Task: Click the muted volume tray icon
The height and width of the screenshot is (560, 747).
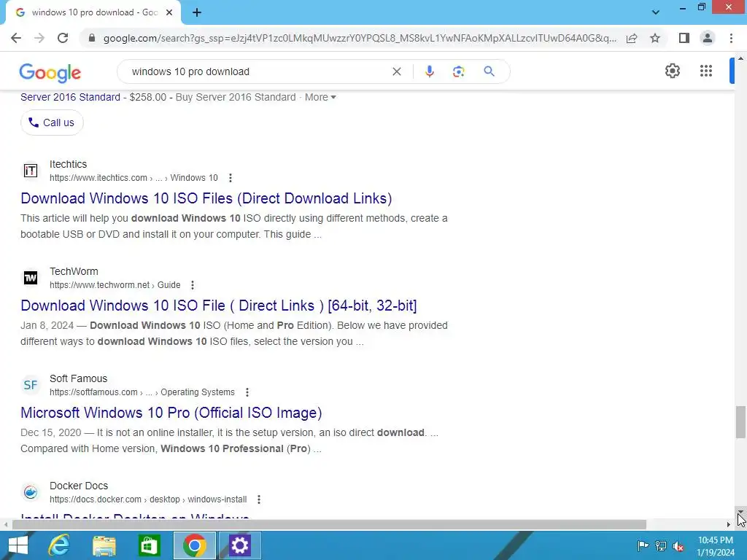Action: (x=678, y=545)
